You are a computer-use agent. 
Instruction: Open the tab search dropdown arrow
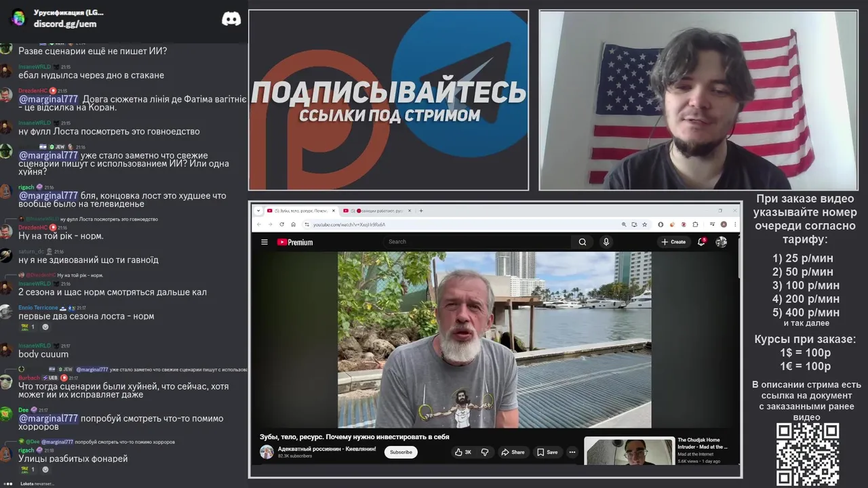coord(258,211)
